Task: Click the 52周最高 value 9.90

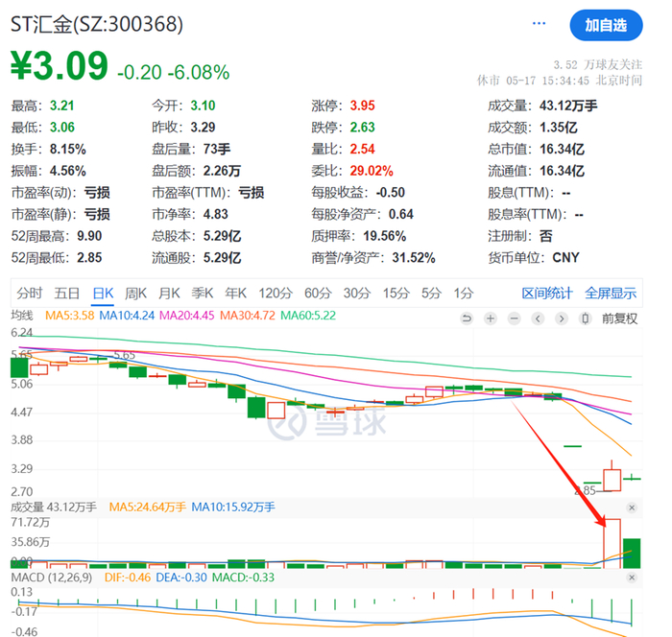Action: (x=89, y=236)
